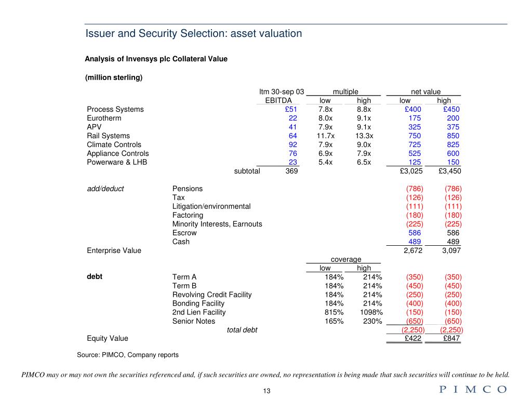Select the 'net value' column header
The image size is (532, 411).
(425, 91)
